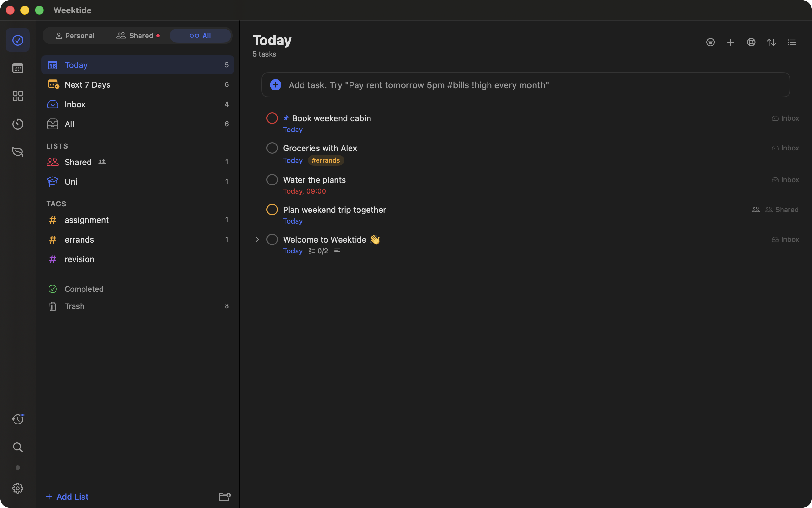Viewport: 812px width, 508px height.
Task: Open Search in the left rail
Action: pyautogui.click(x=18, y=447)
